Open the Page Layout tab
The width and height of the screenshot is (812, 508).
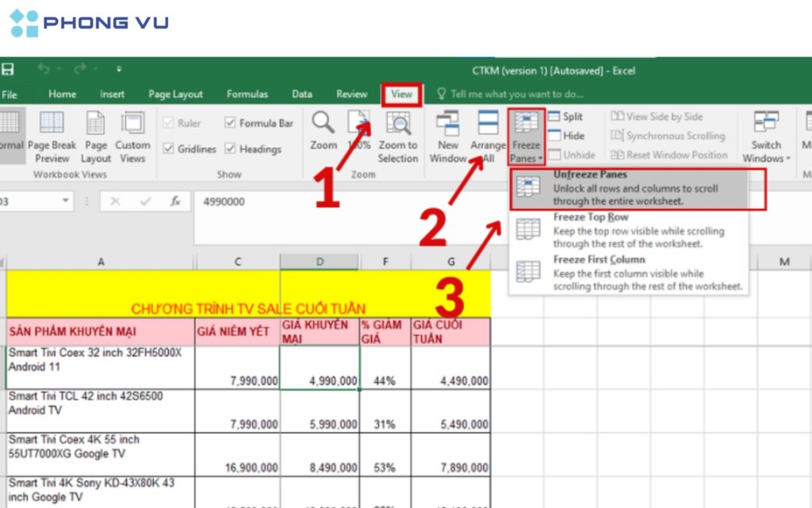tap(175, 94)
